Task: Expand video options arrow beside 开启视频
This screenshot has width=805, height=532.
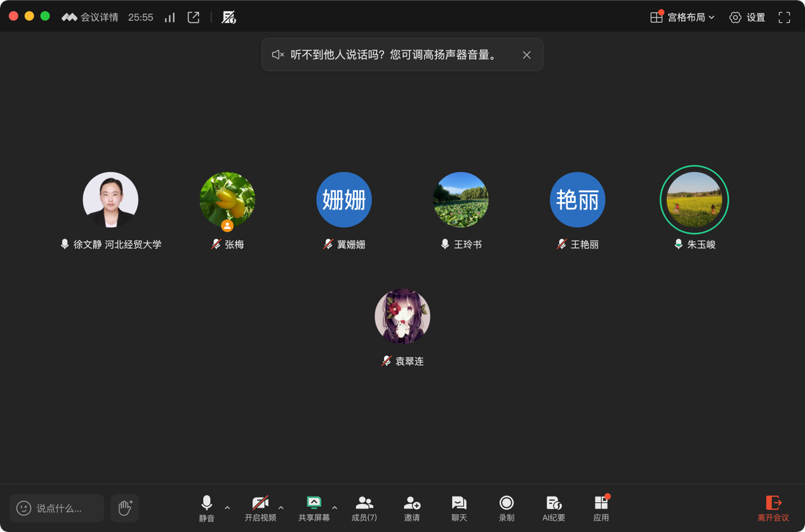Action: (281, 508)
